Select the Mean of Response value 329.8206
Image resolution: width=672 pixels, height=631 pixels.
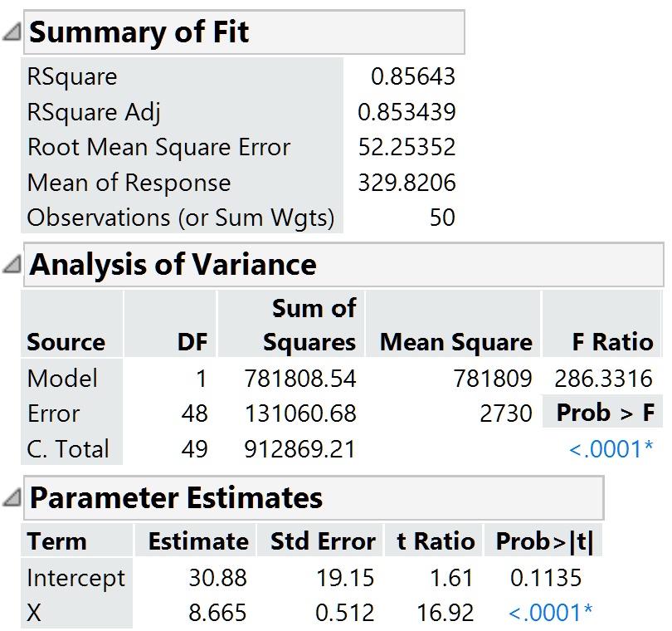point(406,182)
